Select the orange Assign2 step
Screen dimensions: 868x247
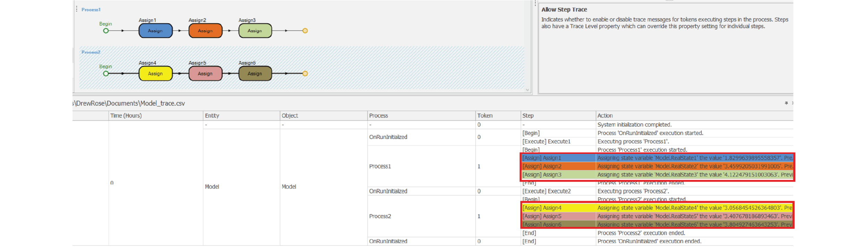tap(205, 31)
